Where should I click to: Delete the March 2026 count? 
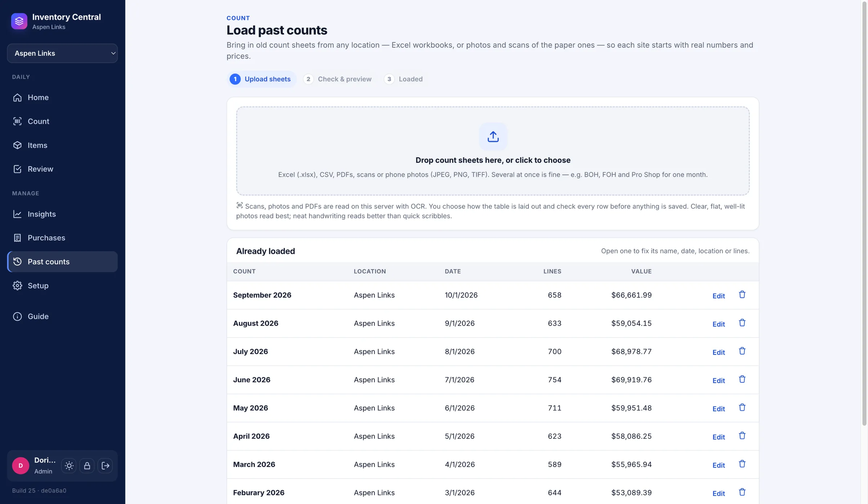[742, 464]
